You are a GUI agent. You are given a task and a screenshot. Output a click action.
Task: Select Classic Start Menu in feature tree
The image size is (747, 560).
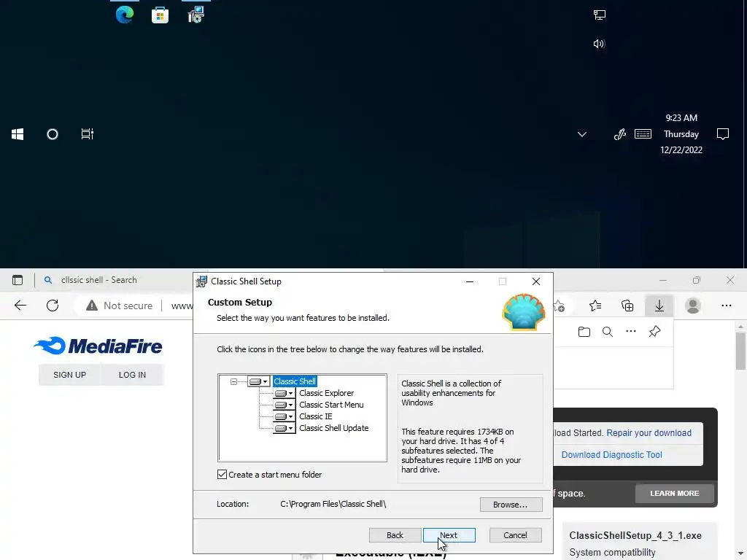tap(331, 405)
